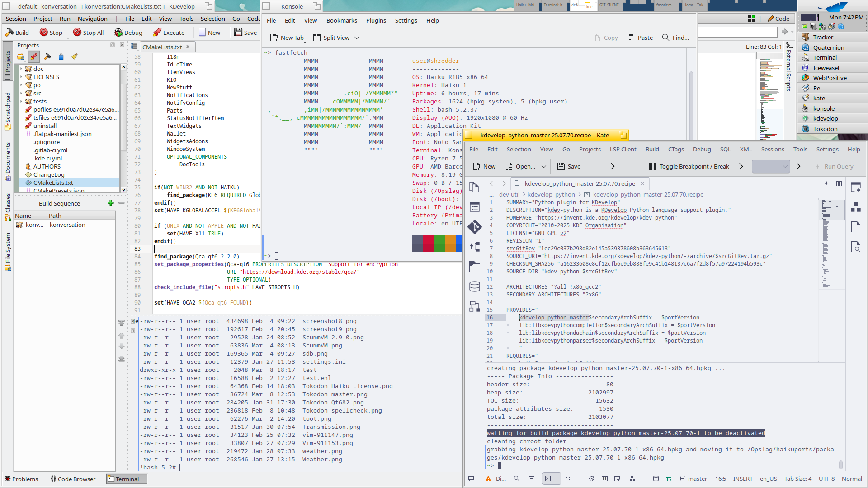
Task: Expand the src folder in Projects tree
Action: point(21,93)
